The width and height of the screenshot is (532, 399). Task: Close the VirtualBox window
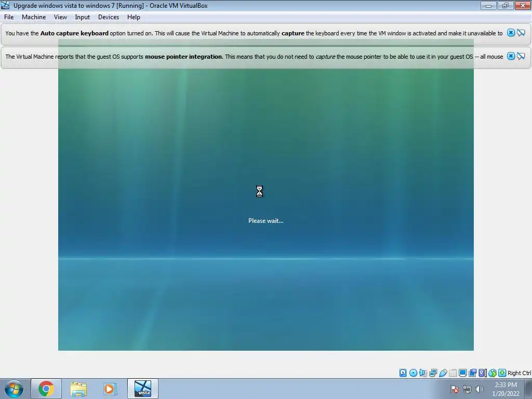click(523, 5)
